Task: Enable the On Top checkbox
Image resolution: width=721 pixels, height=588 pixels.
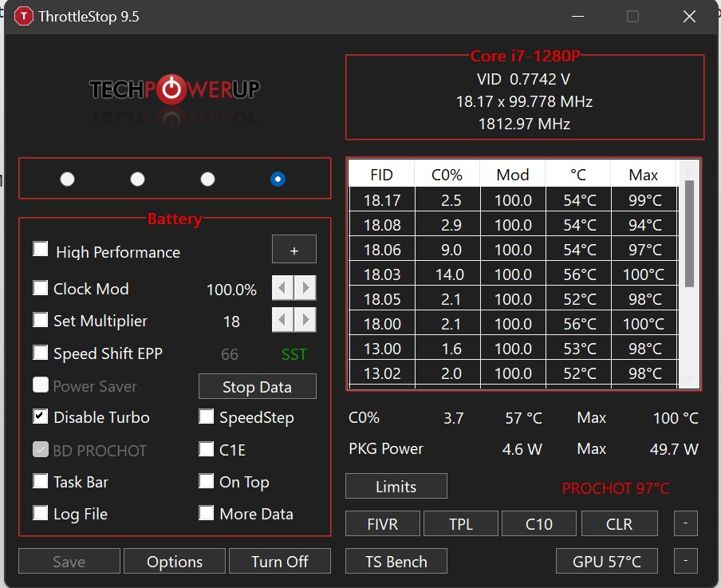Action: tap(206, 481)
